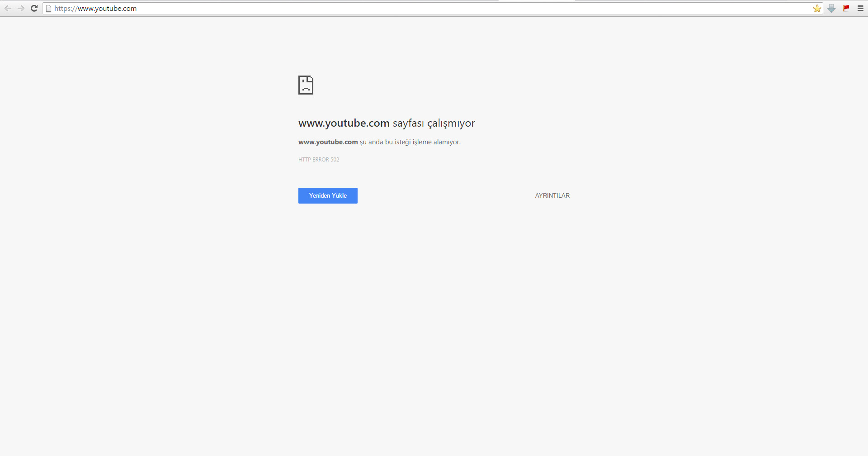Open the download arrow extension icon

tap(831, 8)
